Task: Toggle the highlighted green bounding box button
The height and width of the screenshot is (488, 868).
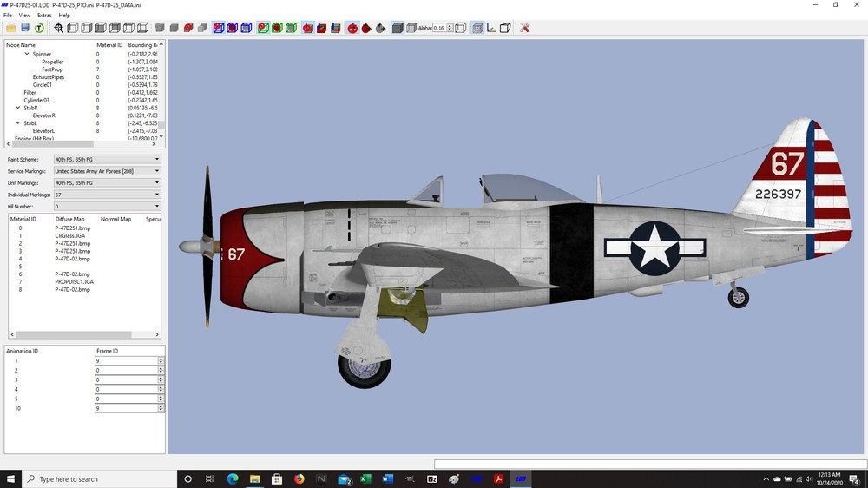Action: (263, 28)
